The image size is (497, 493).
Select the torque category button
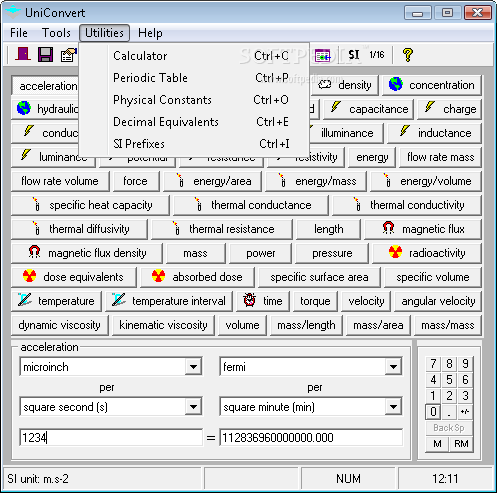(x=315, y=301)
